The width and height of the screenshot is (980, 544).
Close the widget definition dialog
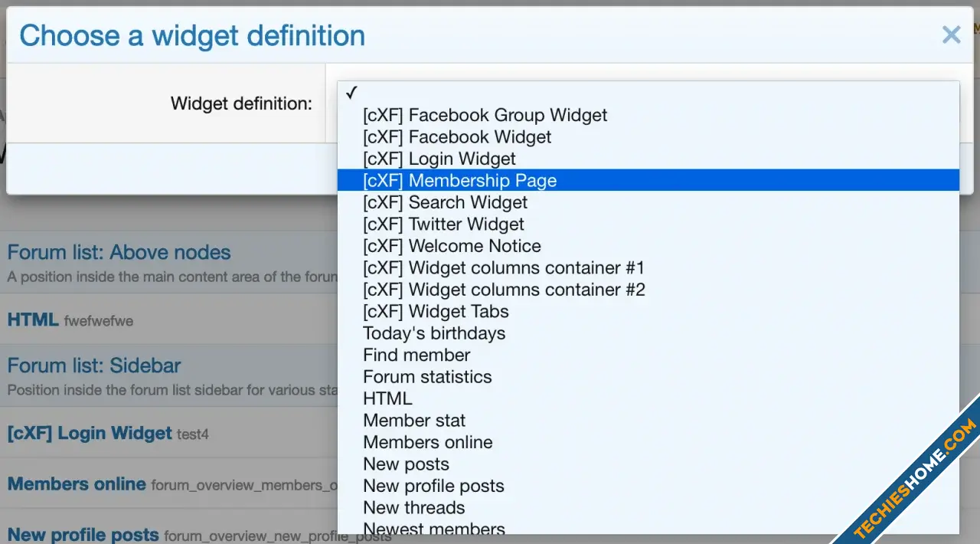951,34
